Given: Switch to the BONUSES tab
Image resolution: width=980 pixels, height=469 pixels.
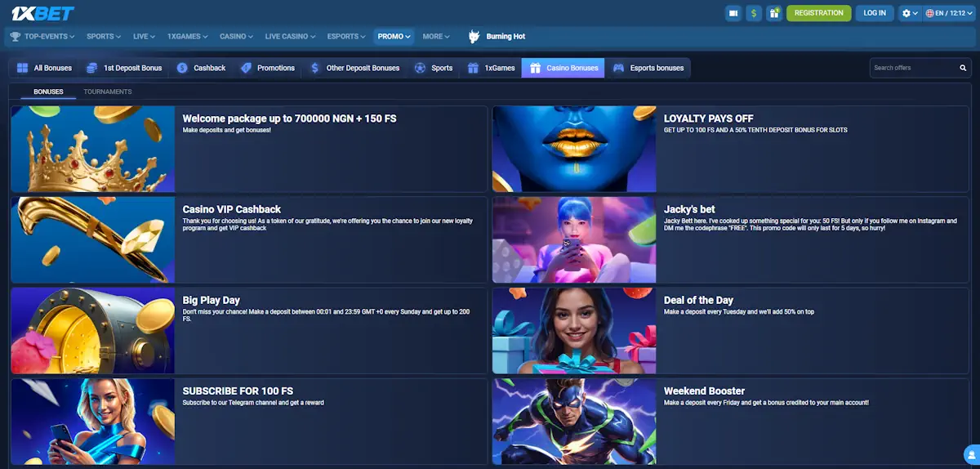Looking at the screenshot, I should pos(48,92).
